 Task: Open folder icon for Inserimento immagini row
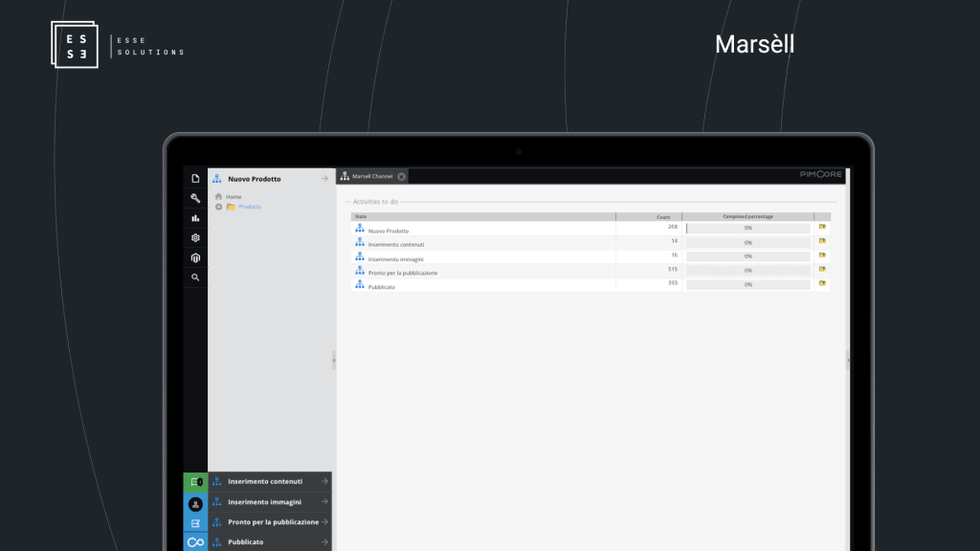(822, 255)
